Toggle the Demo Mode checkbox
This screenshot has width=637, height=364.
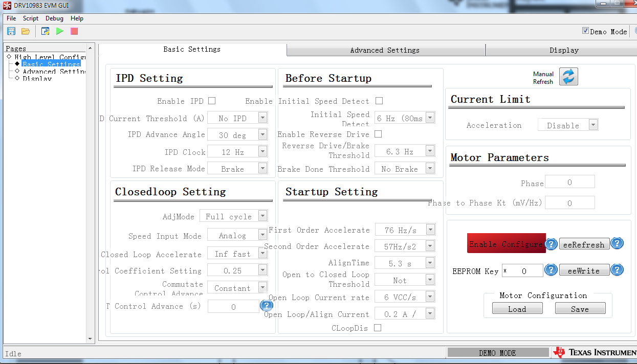click(585, 31)
